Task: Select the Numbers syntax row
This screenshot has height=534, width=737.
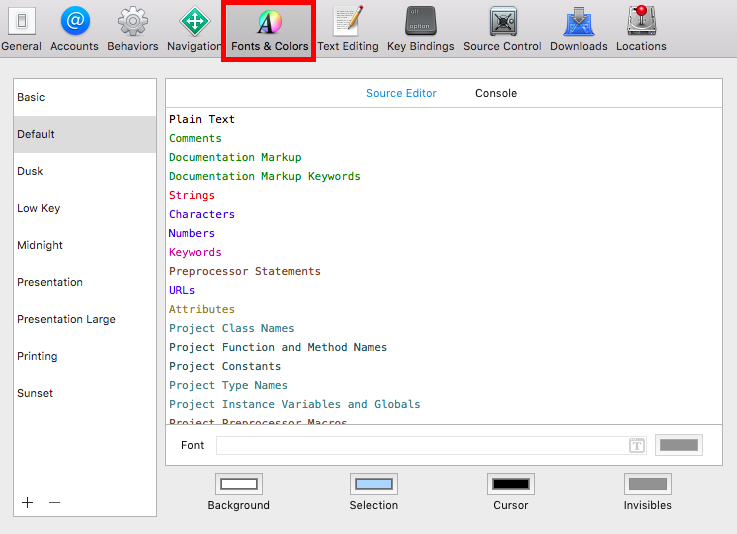Action: coord(444,233)
